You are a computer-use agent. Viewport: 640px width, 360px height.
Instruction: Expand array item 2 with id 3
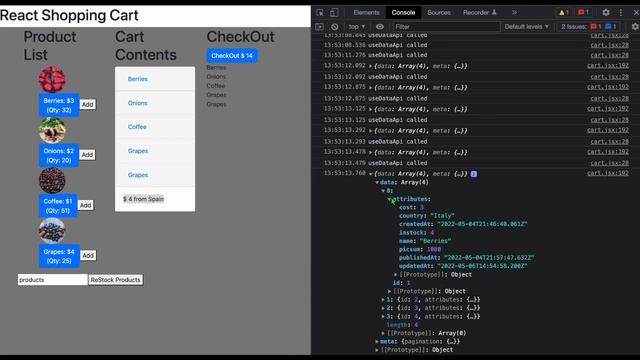click(x=383, y=308)
